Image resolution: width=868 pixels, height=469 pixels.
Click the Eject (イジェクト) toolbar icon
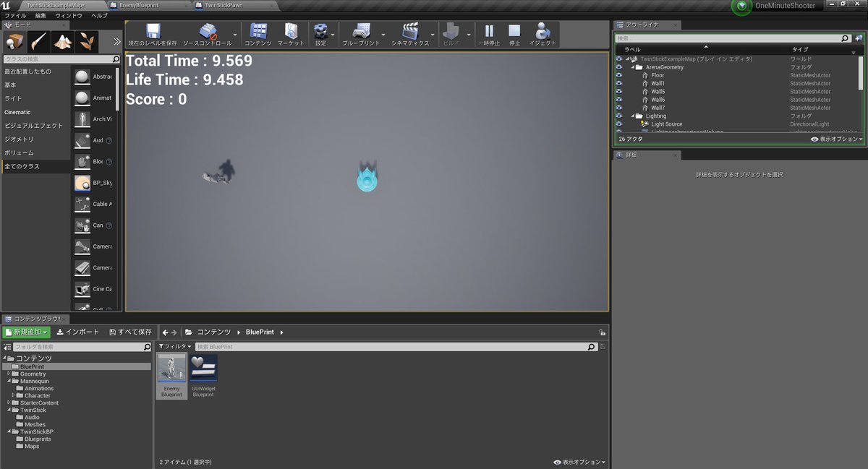tap(542, 34)
